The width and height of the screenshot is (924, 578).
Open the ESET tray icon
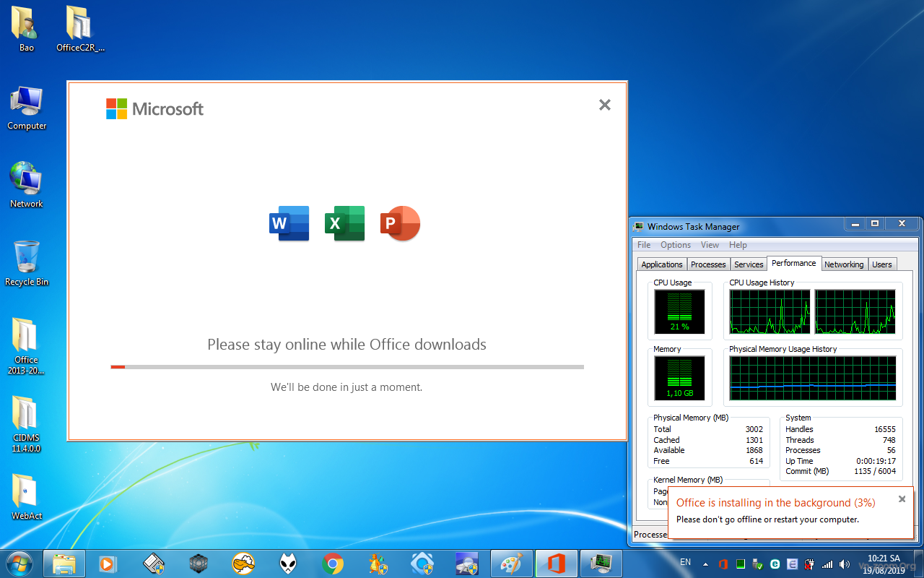pos(775,564)
